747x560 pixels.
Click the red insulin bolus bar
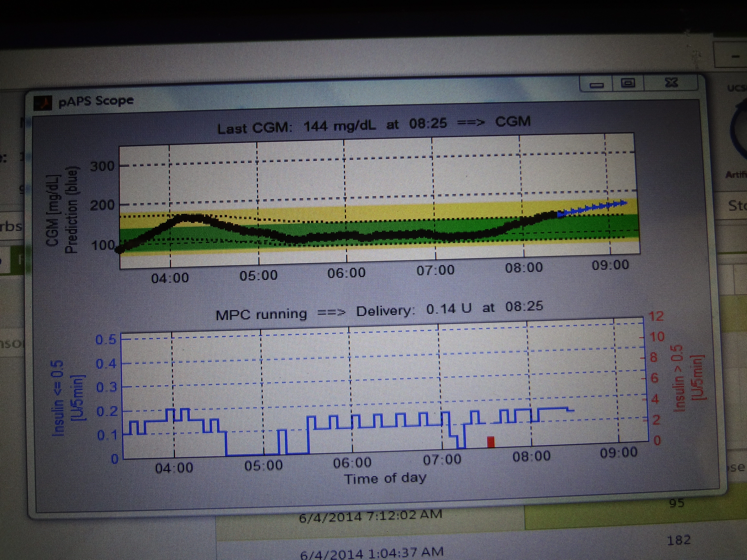491,442
